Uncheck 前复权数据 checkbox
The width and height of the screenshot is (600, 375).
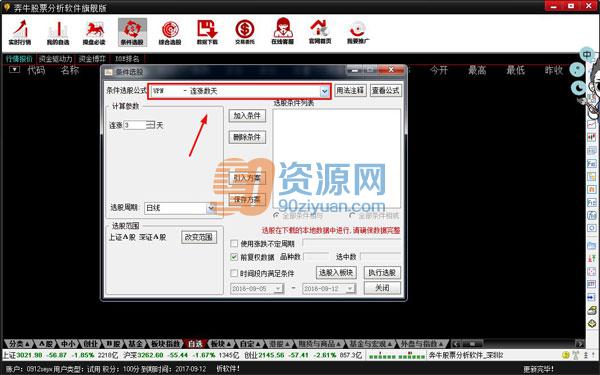point(234,258)
